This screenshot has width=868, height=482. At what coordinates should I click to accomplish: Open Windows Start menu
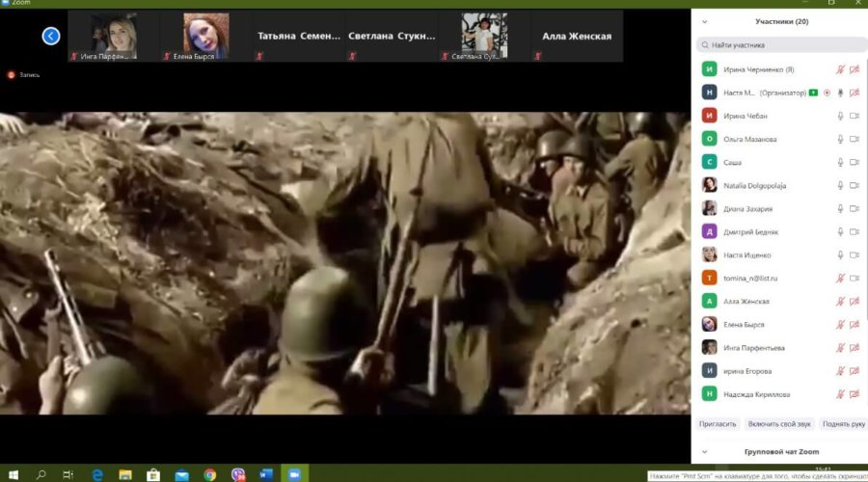coord(14,475)
